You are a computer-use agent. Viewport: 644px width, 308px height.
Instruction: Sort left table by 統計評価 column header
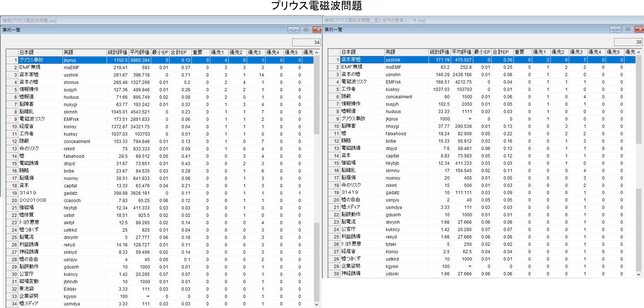coord(117,52)
